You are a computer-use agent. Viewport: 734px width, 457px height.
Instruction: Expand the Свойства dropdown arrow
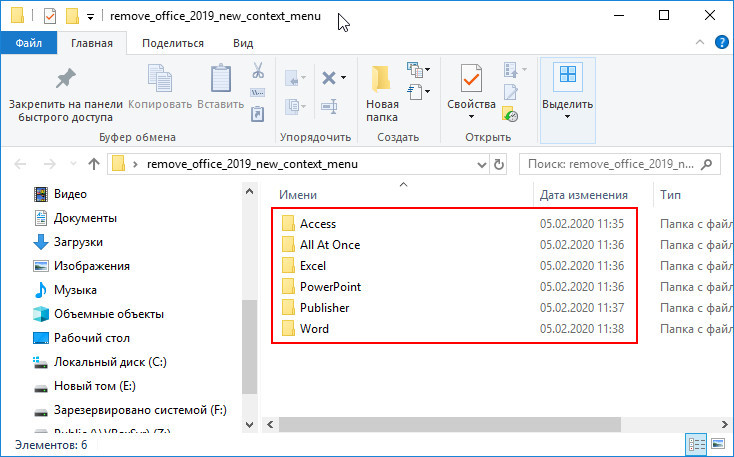471,117
